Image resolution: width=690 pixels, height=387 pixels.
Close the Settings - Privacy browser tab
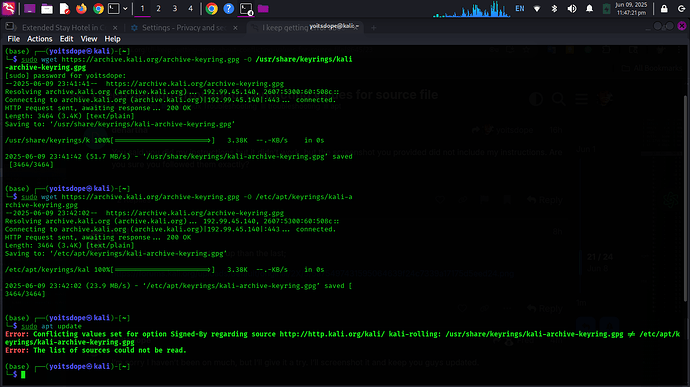click(x=235, y=28)
